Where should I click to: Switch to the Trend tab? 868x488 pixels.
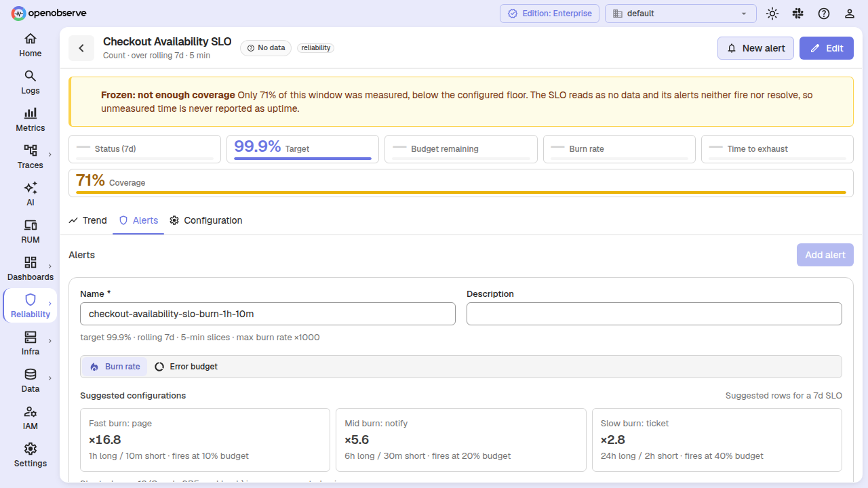88,220
